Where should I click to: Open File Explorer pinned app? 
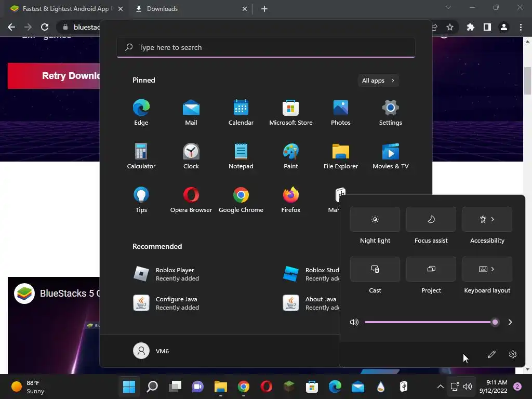point(341,156)
